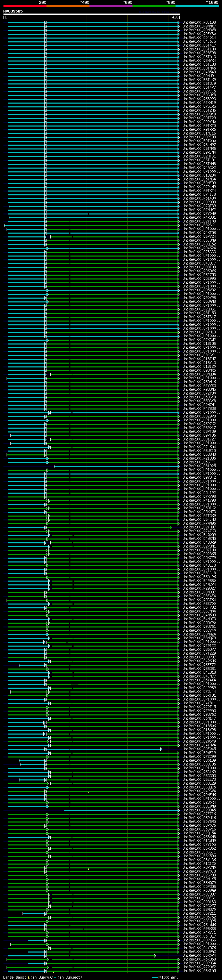Screen dimensions: 222x980
Task: Click the green ~80% legend segment
Action: pos(154,6)
